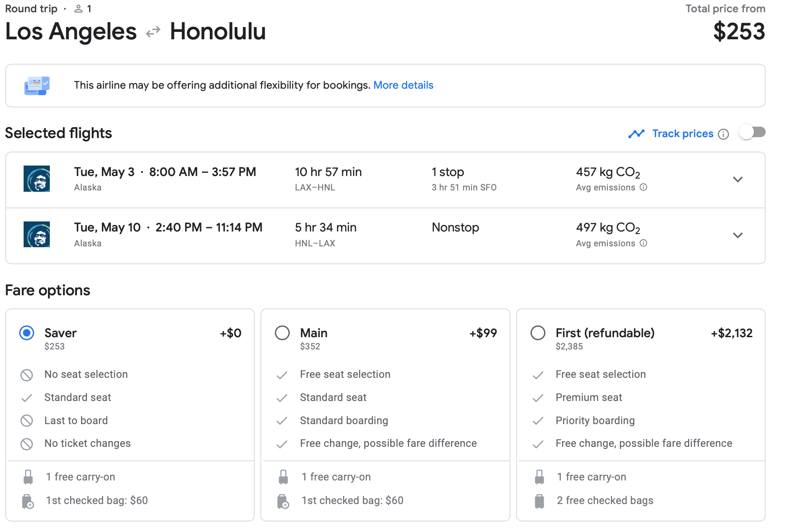Click the Alaska logo on the May 10 flight
The width and height of the screenshot is (798, 532).
coord(37,235)
